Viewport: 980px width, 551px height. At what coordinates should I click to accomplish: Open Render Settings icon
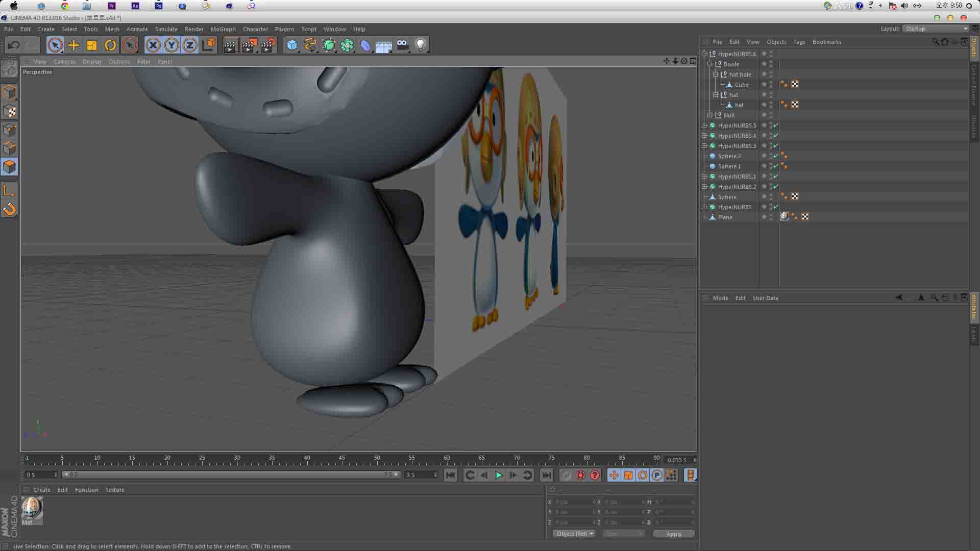[268, 45]
